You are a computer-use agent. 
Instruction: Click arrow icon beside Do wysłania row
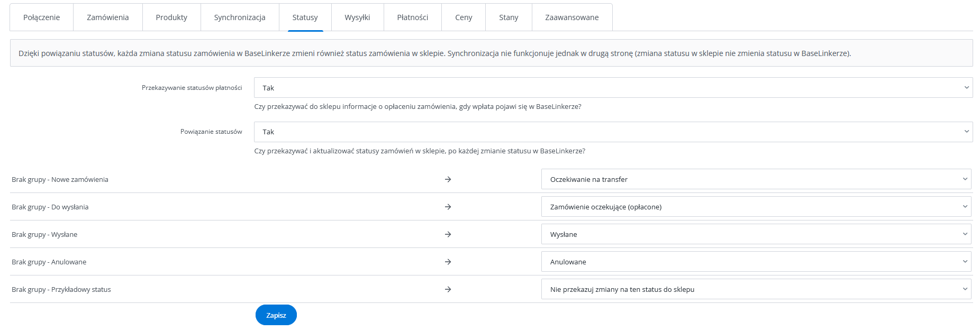click(x=448, y=207)
